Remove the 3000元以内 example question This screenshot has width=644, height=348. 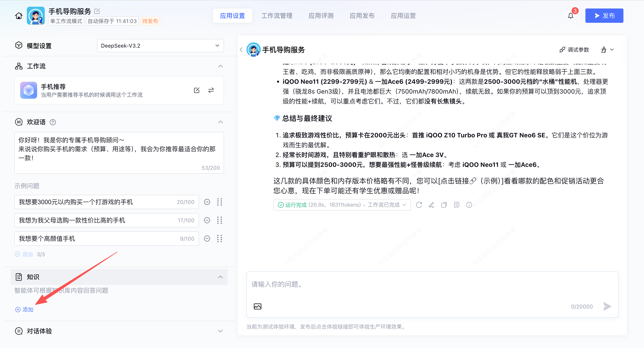point(207,202)
